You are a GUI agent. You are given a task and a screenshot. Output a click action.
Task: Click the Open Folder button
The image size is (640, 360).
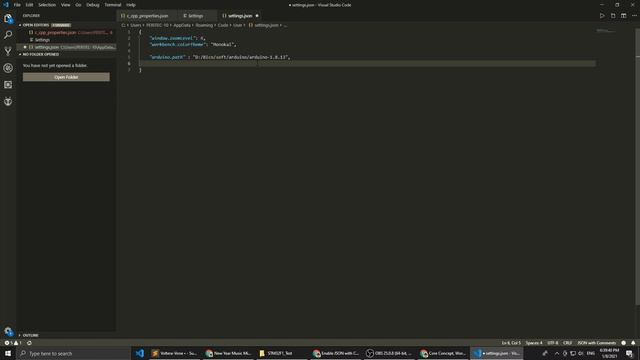pos(66,77)
